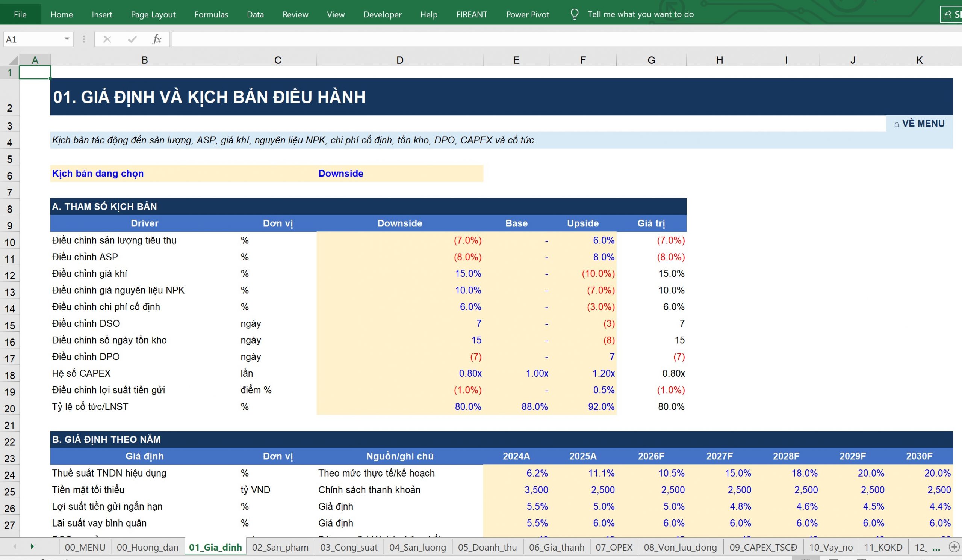Switch to the 00_MENU sheet tab
Screen dimensions: 962x560
coord(85,547)
